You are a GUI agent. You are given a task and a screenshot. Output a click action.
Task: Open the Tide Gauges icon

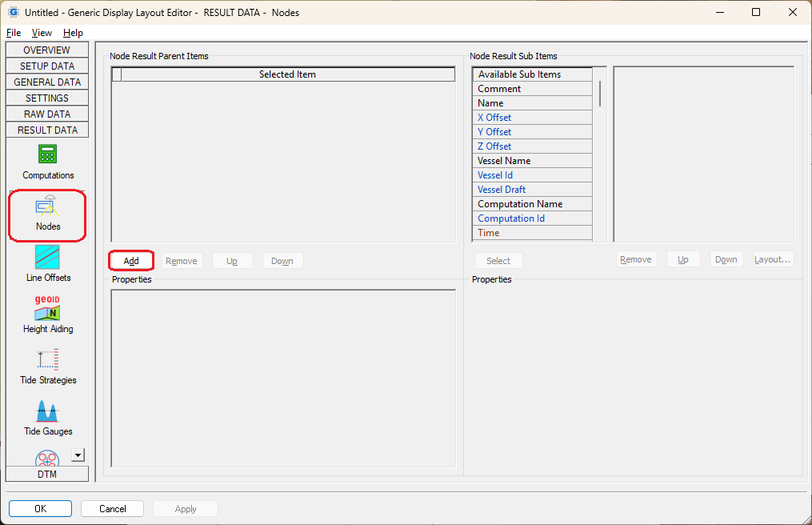[48, 418]
